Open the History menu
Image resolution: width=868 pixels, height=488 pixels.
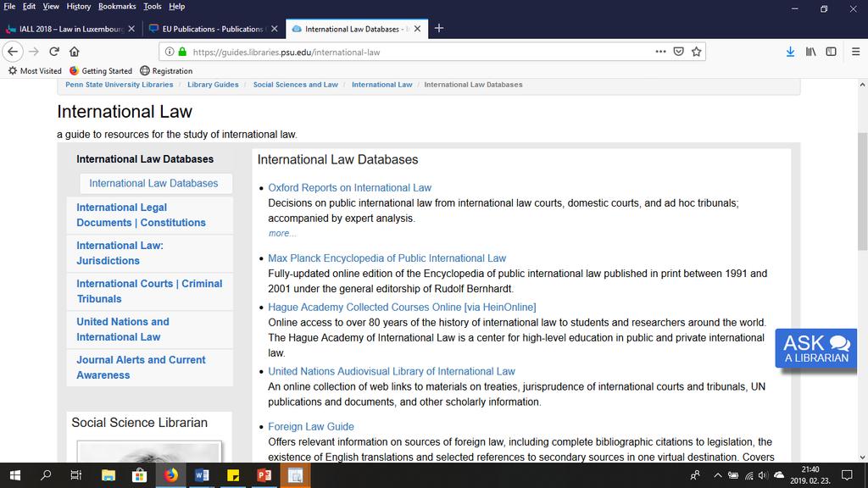tap(79, 6)
